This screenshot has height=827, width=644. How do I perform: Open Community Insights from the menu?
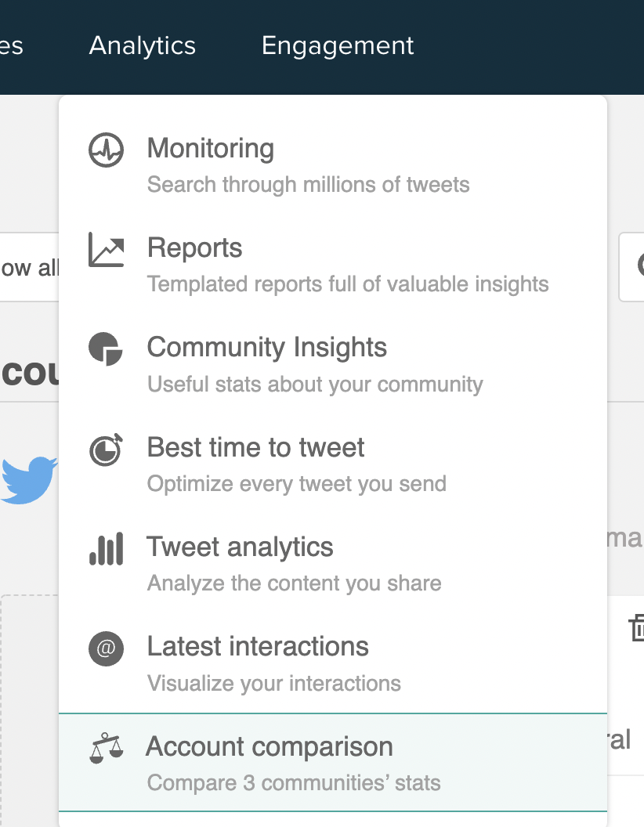(x=267, y=348)
